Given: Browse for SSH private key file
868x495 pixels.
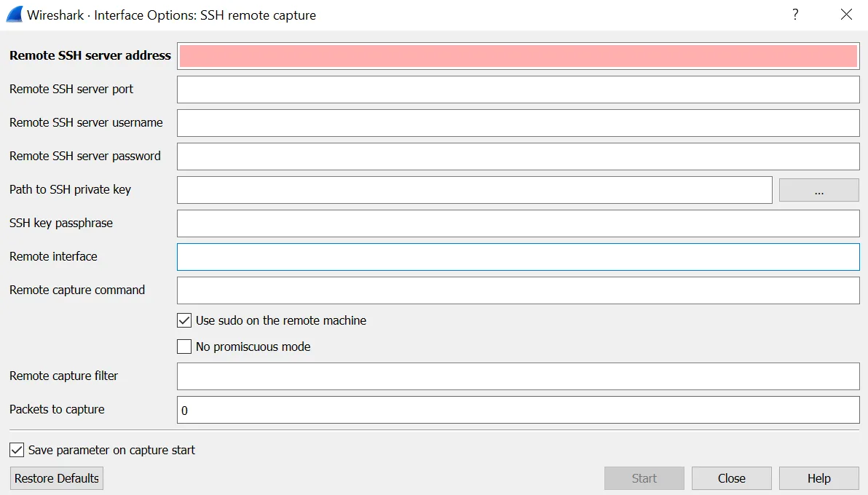Looking at the screenshot, I should pos(818,190).
